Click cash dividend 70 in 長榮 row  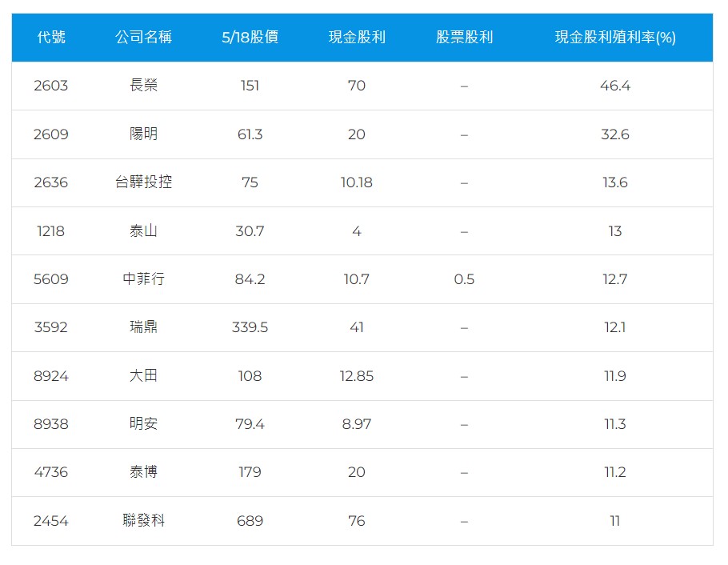click(357, 86)
